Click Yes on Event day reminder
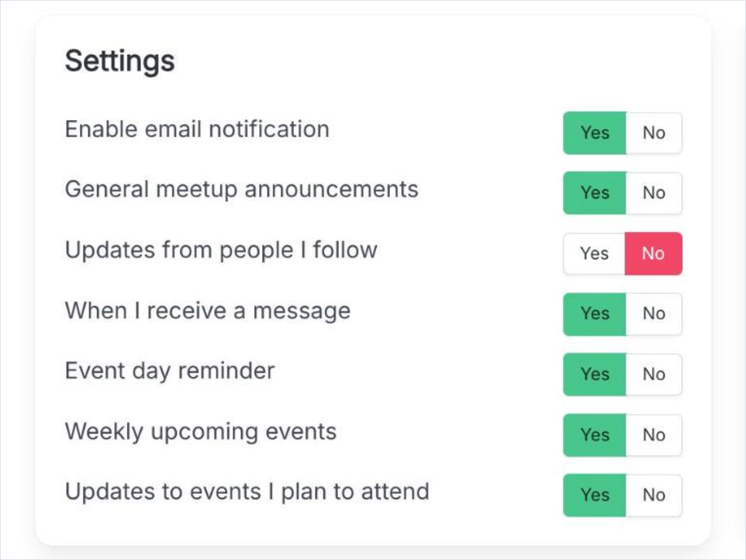Viewport: 746px width, 560px height. point(595,375)
